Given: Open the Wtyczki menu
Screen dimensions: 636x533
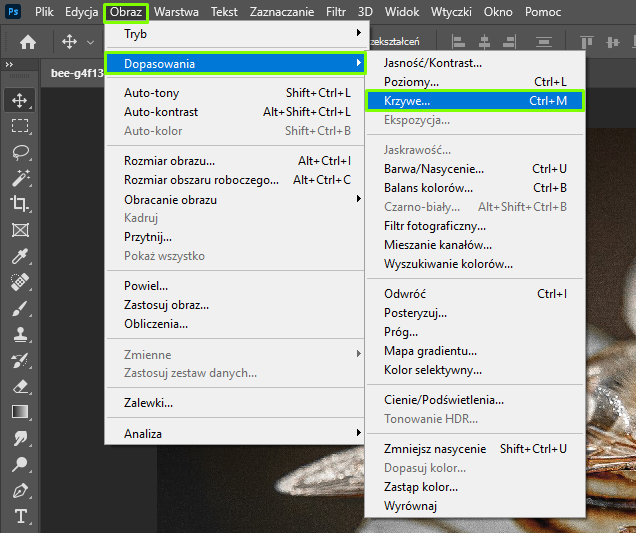Looking at the screenshot, I should 451,12.
